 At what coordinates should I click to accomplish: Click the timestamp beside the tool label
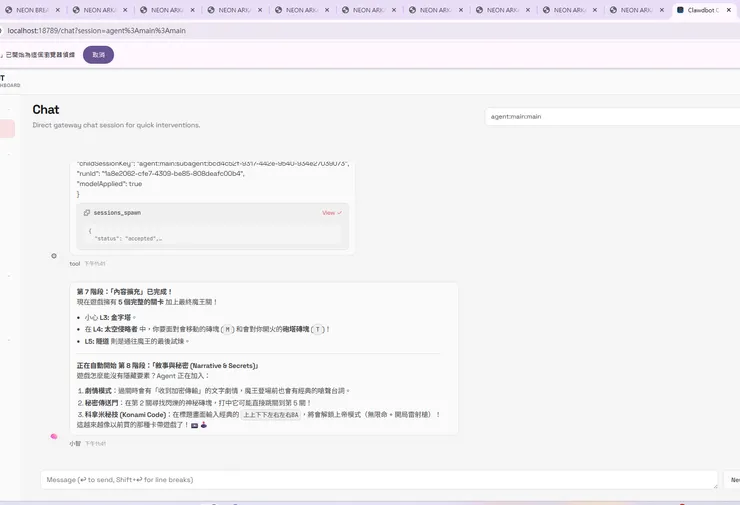[x=95, y=264]
